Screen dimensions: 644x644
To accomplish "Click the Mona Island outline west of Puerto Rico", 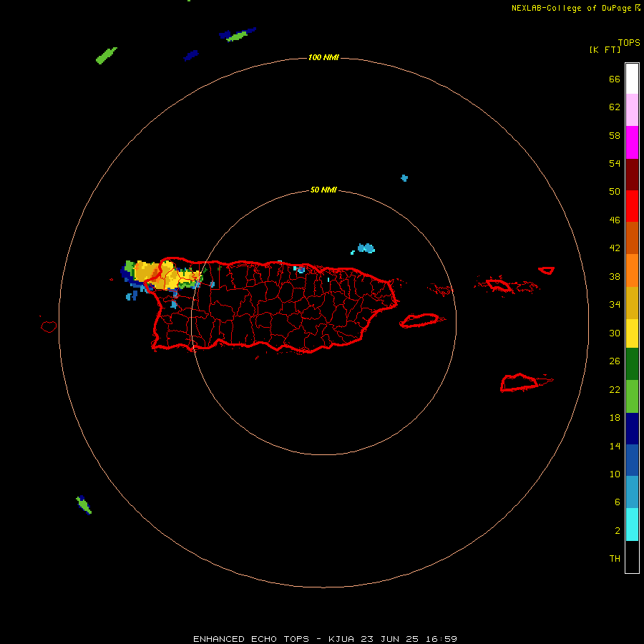I will [49, 326].
